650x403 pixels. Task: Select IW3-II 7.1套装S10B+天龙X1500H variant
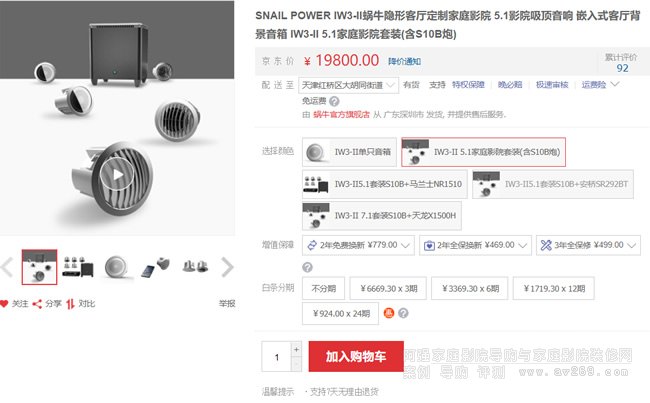[x=382, y=216]
